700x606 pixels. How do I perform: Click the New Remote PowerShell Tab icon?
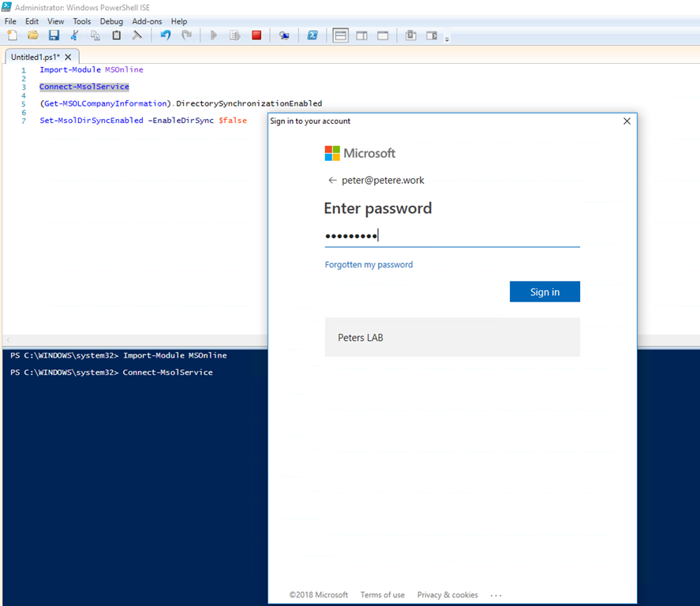[x=284, y=36]
